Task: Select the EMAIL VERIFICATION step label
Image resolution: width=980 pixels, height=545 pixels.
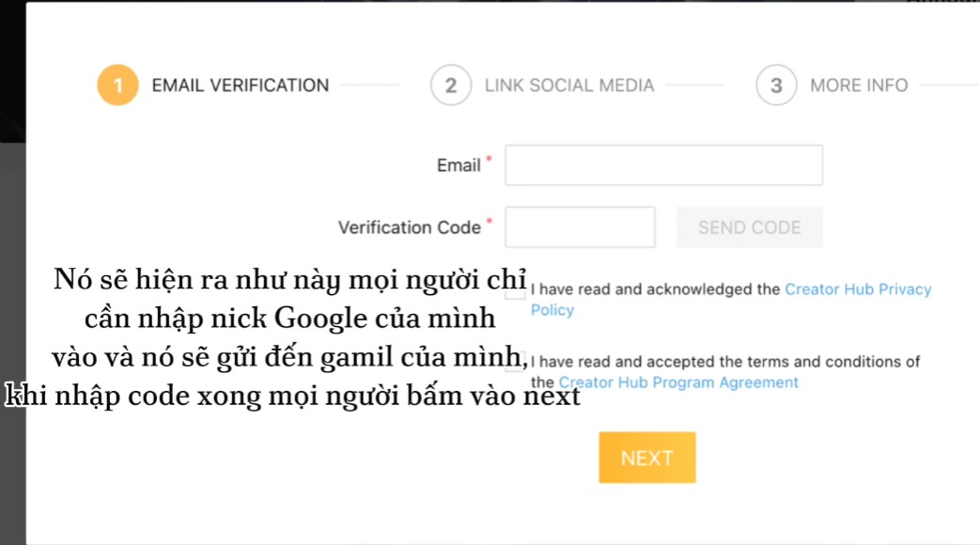Action: pos(241,86)
